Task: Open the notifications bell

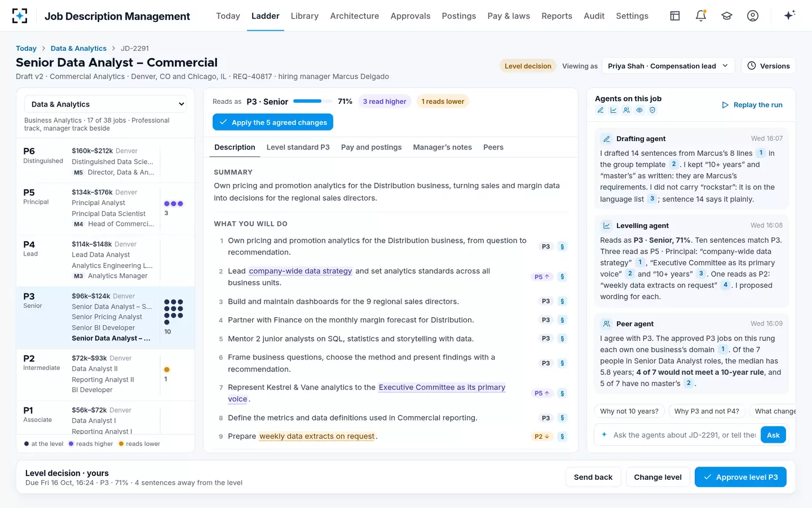Action: [701, 16]
